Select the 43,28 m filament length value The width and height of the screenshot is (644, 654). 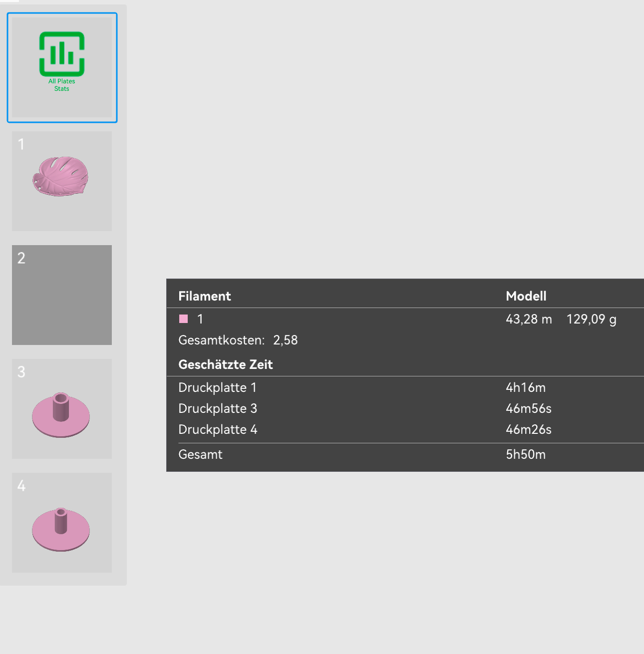coord(529,319)
